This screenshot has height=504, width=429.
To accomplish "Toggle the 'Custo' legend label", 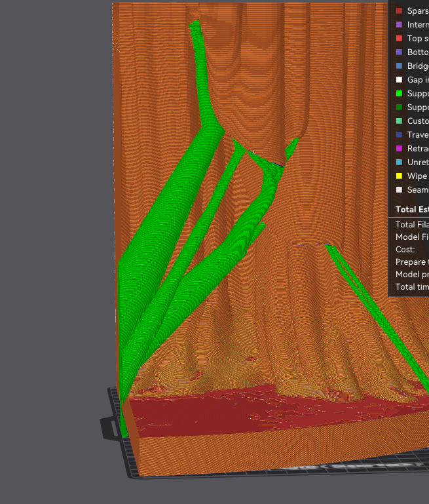I will point(418,121).
